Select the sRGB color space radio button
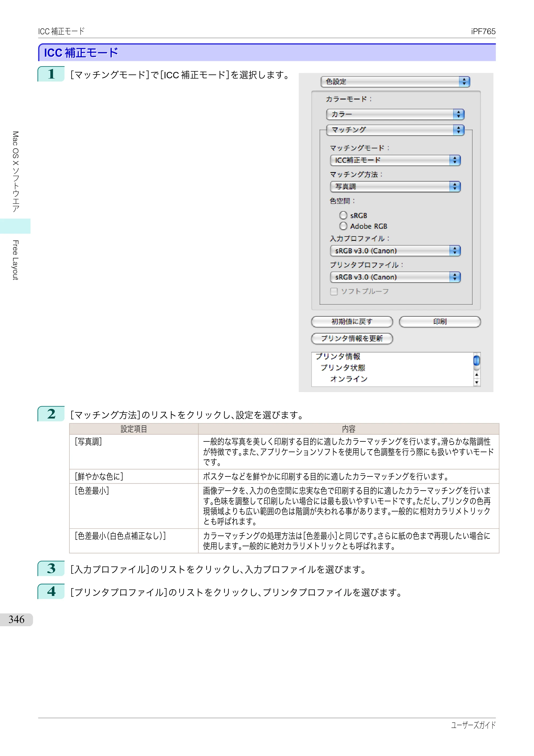 pos(343,215)
